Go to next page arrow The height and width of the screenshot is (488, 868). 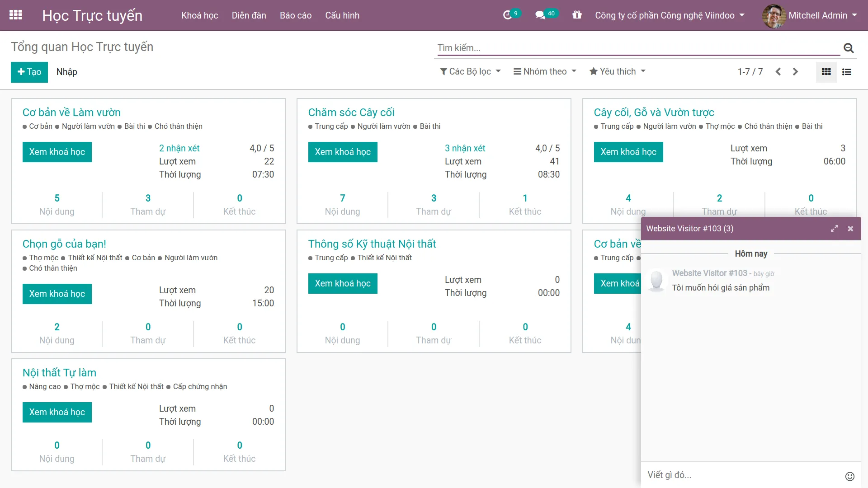coord(795,72)
